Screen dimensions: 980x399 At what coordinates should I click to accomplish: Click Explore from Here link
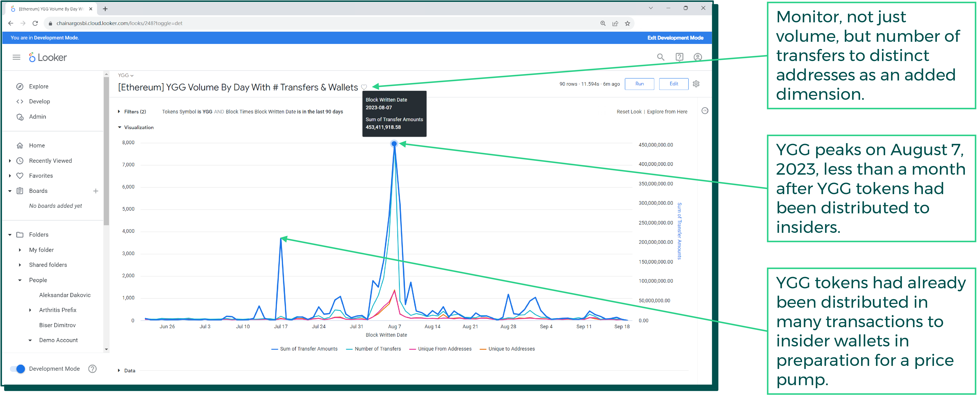[667, 112]
